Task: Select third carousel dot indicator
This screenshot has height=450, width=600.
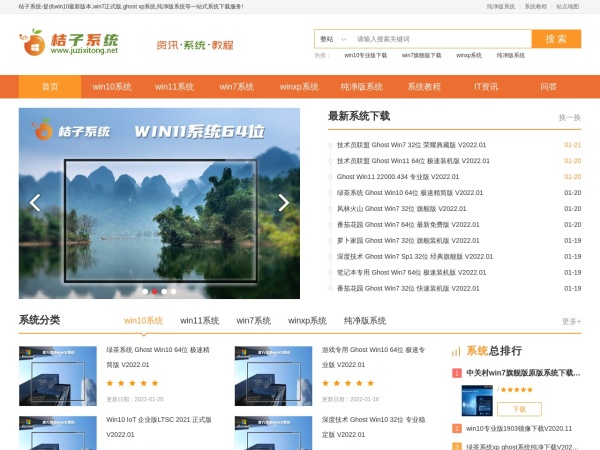Action: (x=164, y=291)
